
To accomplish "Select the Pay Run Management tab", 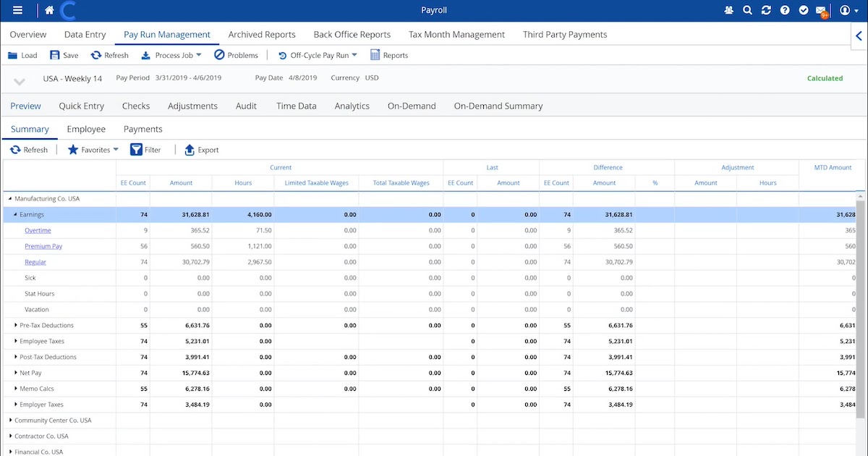I will coord(167,34).
